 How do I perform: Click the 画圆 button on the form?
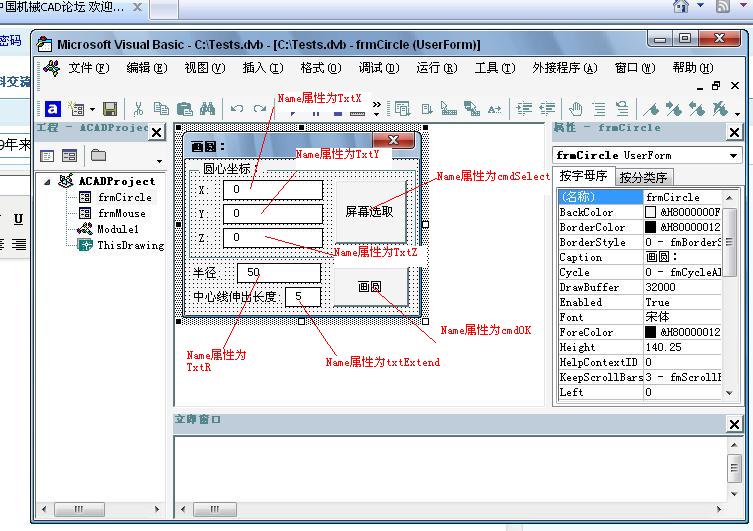point(369,286)
